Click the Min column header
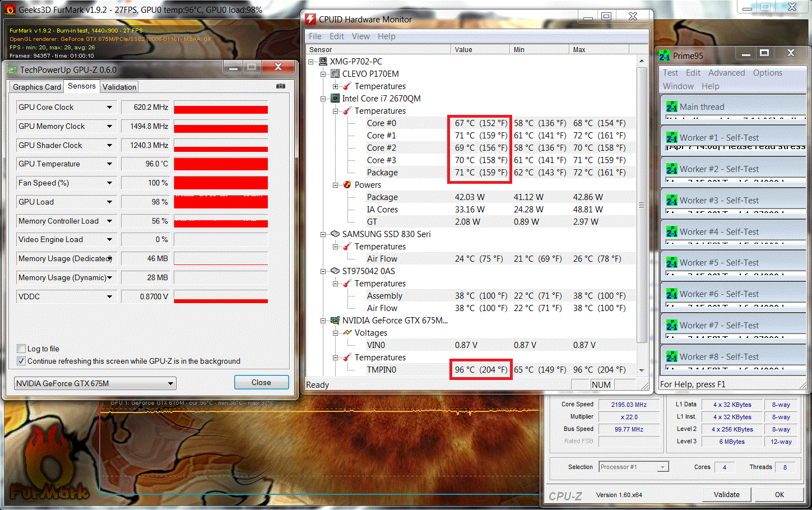812x510 pixels. click(x=539, y=50)
